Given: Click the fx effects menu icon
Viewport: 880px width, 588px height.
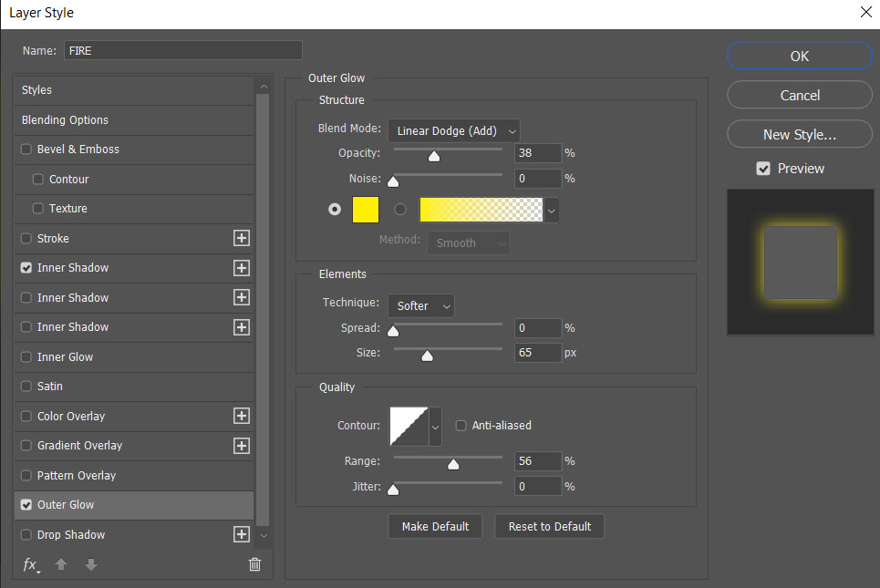Looking at the screenshot, I should [30, 564].
